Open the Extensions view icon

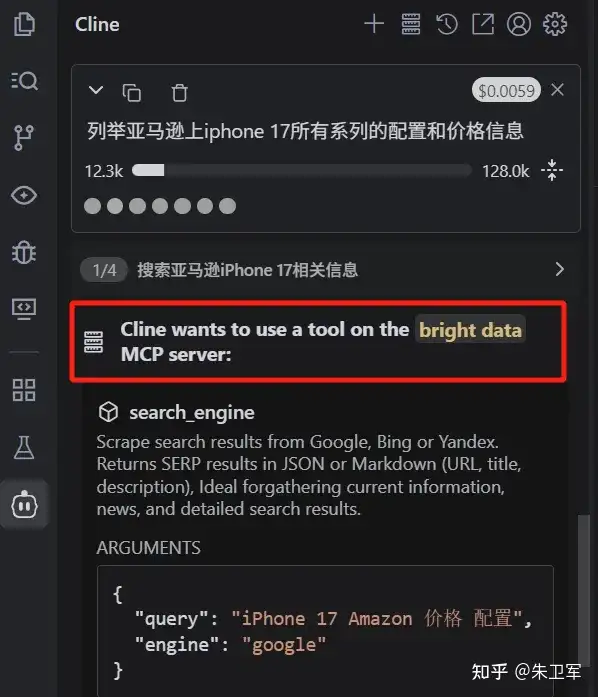coord(24,390)
